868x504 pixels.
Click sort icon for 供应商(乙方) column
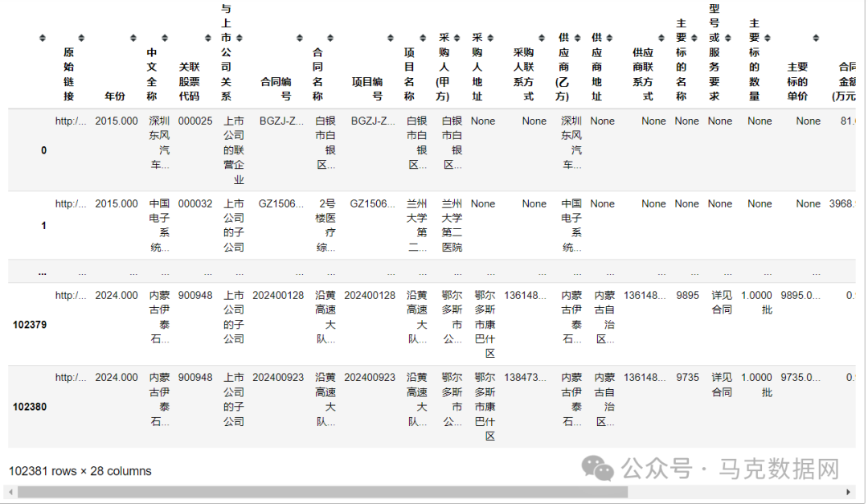pos(577,39)
